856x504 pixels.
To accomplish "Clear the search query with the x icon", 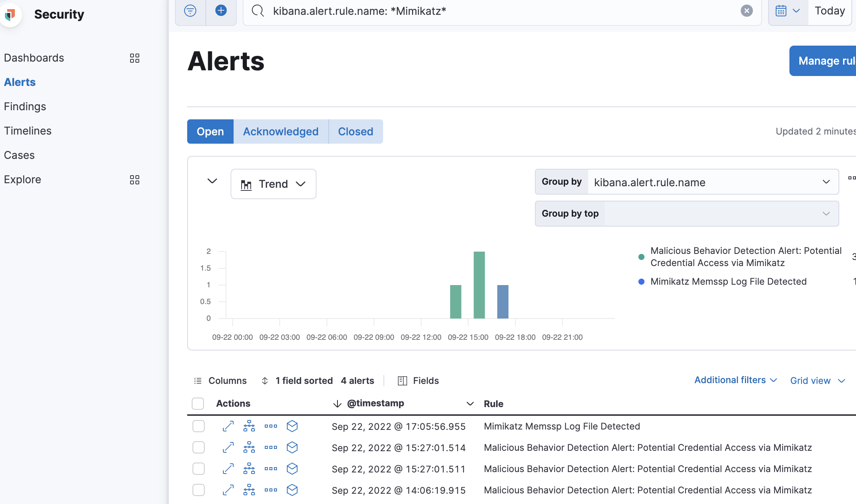I will point(746,11).
